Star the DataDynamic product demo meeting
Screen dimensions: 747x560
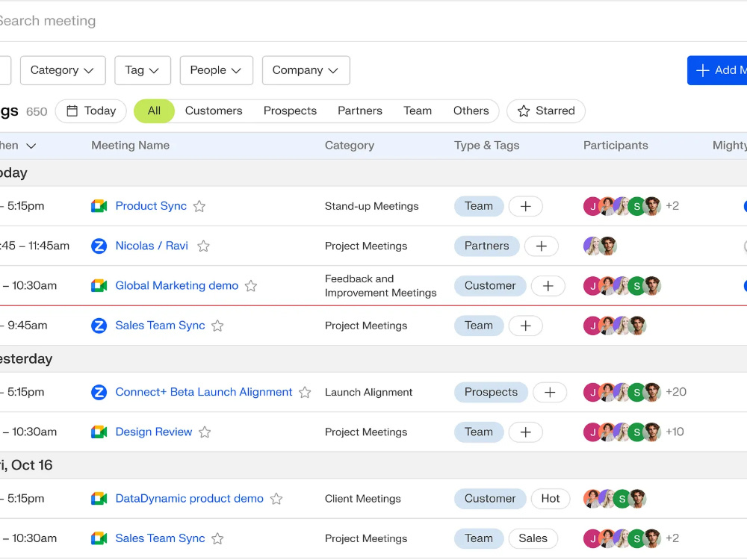click(276, 499)
